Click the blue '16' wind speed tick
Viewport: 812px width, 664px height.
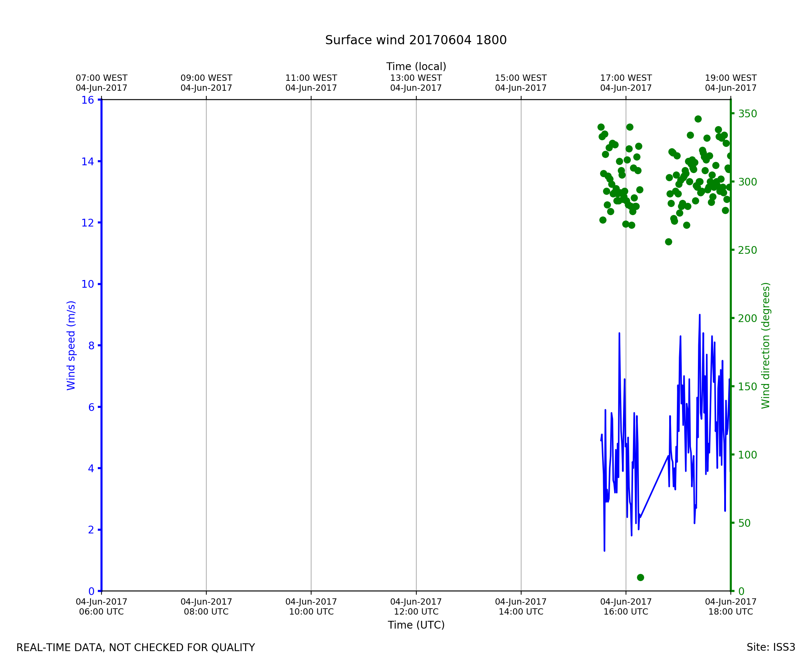tap(87, 100)
